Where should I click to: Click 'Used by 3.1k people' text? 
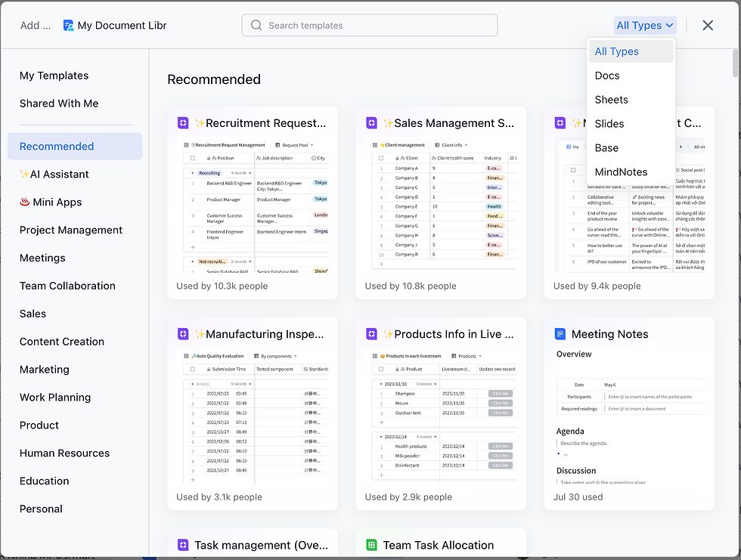coord(219,497)
